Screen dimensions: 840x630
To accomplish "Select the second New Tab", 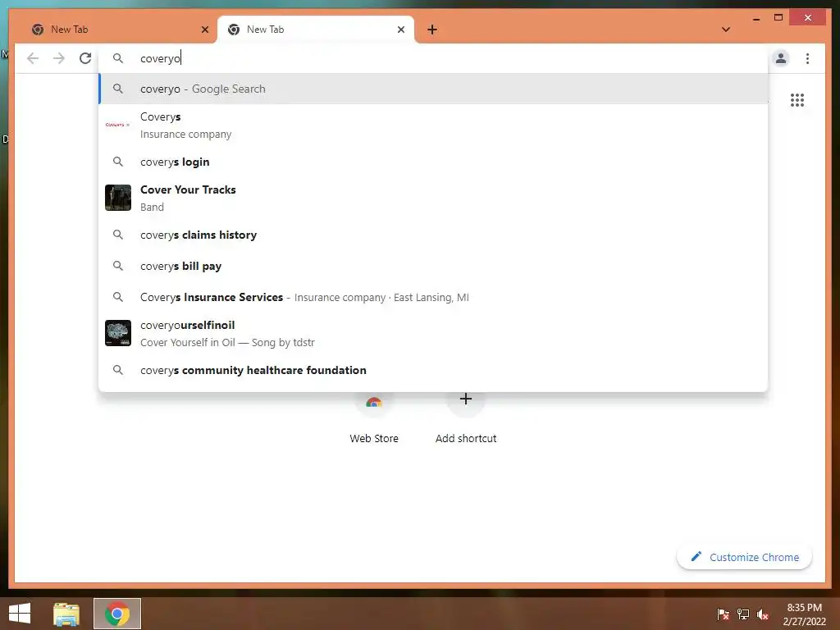I will pyautogui.click(x=316, y=30).
